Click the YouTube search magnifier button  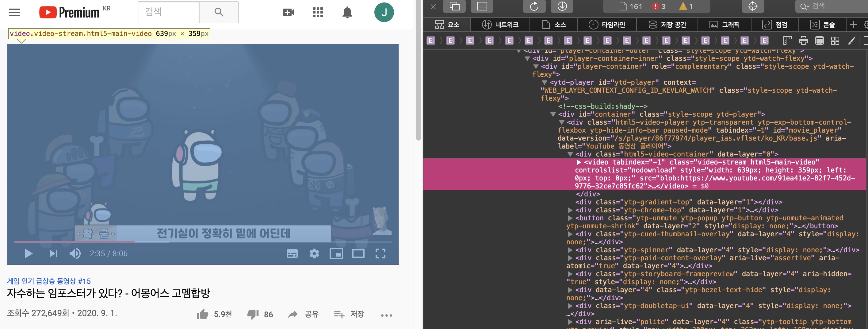219,12
